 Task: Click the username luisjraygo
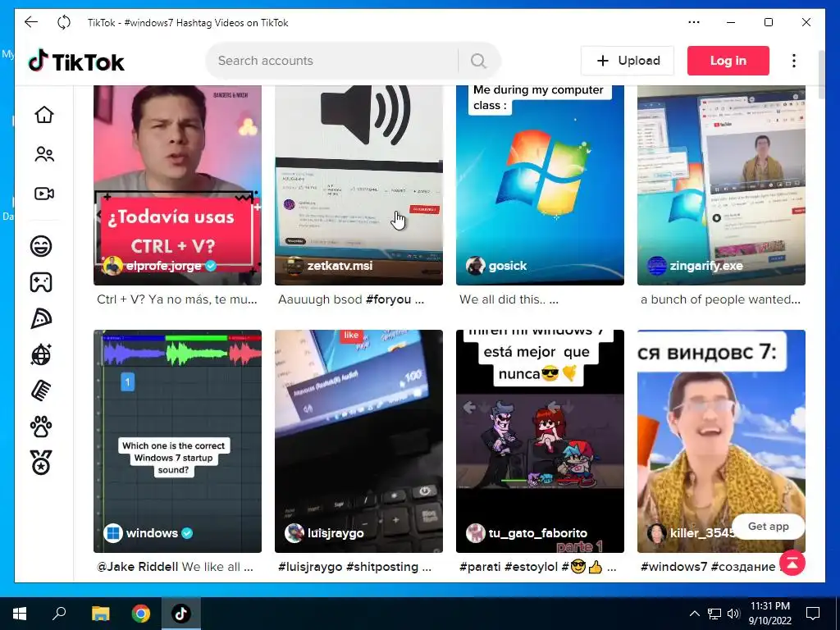coord(336,533)
